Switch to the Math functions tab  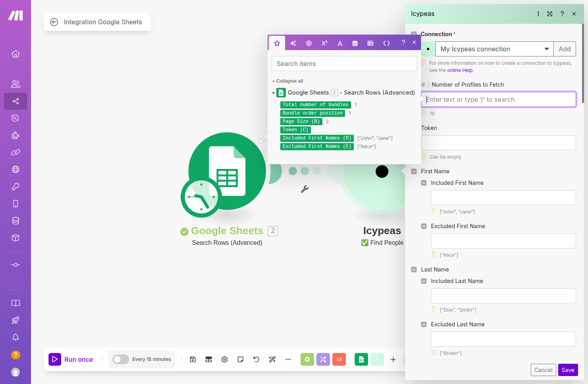coord(324,43)
